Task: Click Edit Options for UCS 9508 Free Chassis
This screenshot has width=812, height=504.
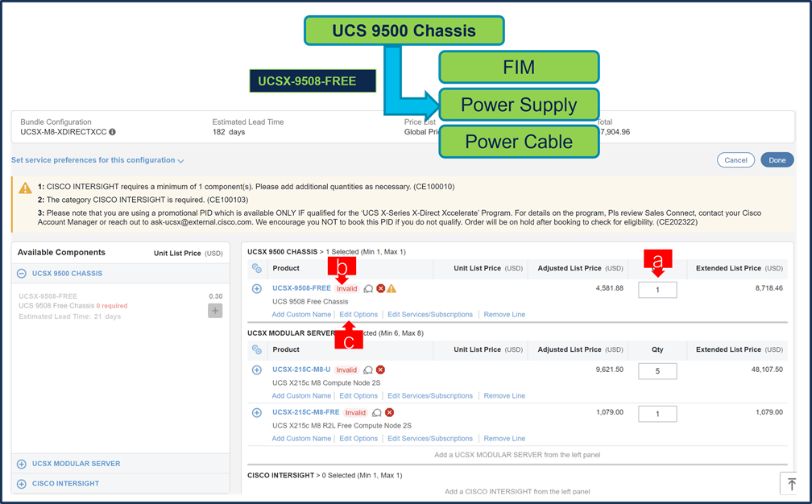Action: tap(358, 315)
